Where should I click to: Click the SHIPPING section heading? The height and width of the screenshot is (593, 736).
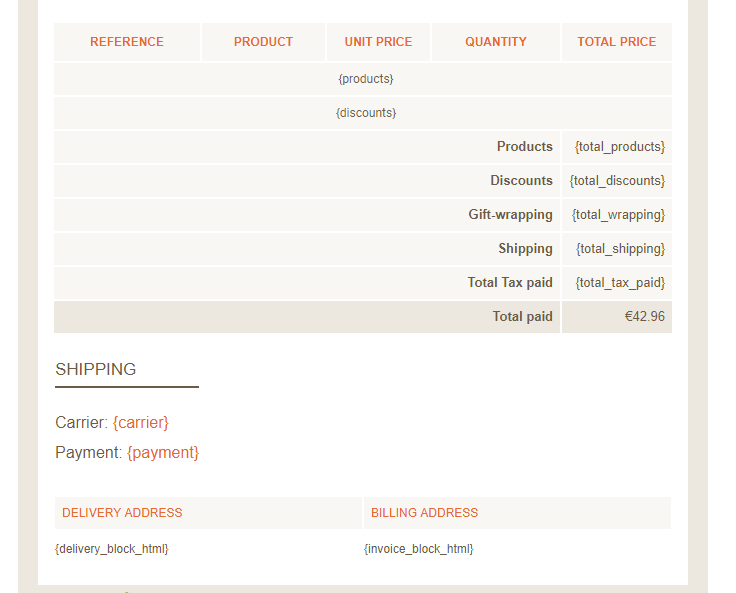click(x=96, y=370)
